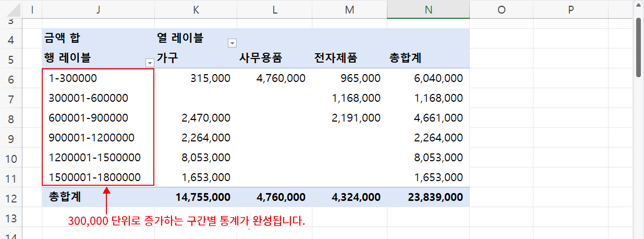Select row header 4
This screenshot has width=644, height=239.
coord(11,39)
